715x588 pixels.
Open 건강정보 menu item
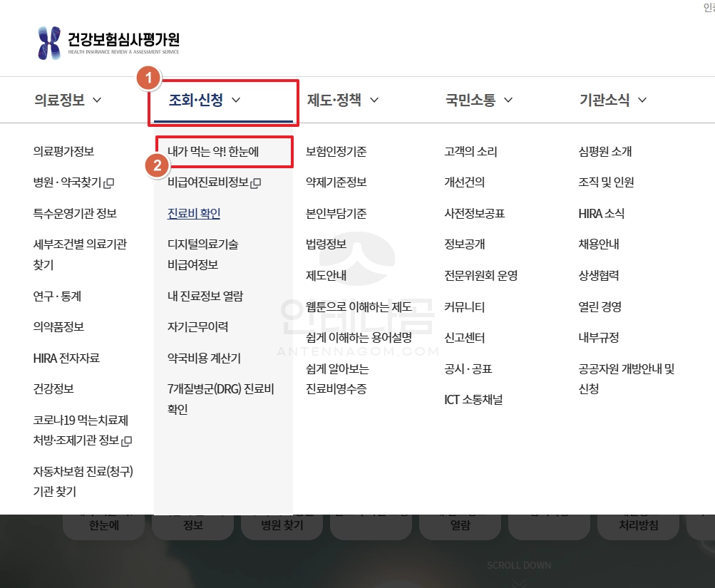(53, 389)
